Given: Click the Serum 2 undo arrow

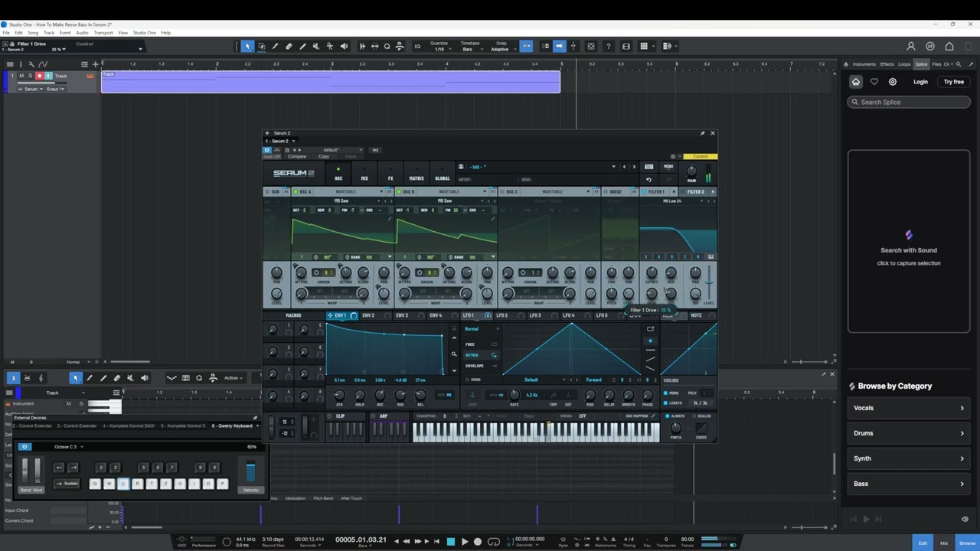Looking at the screenshot, I should 648,180.
